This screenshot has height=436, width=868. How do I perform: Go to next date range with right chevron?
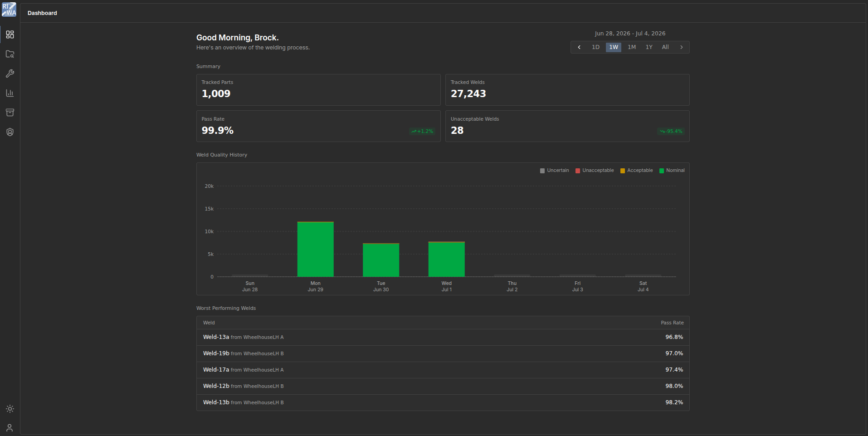[x=681, y=47]
